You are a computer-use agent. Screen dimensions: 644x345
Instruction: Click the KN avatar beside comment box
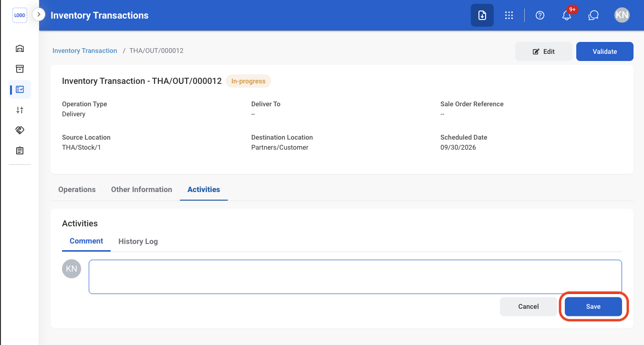(x=72, y=269)
